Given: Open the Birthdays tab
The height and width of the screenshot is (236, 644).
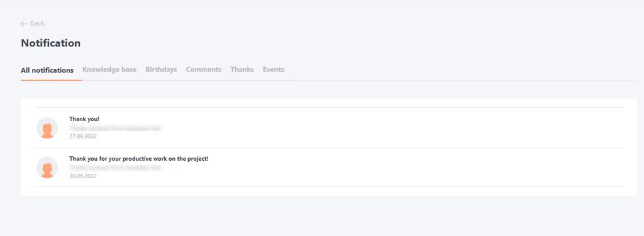Looking at the screenshot, I should click(161, 70).
